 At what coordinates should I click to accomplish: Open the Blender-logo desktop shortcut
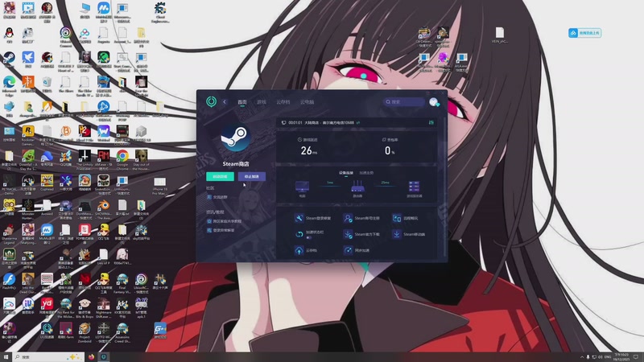coord(104,208)
